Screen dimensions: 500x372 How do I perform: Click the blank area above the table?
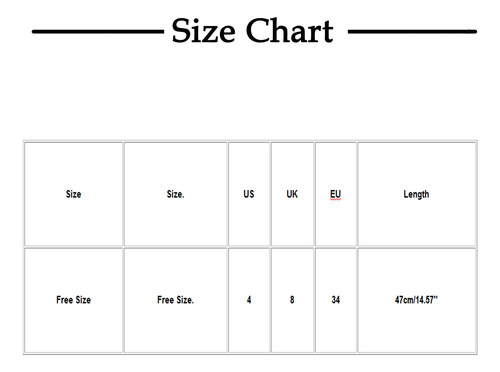click(x=250, y=93)
